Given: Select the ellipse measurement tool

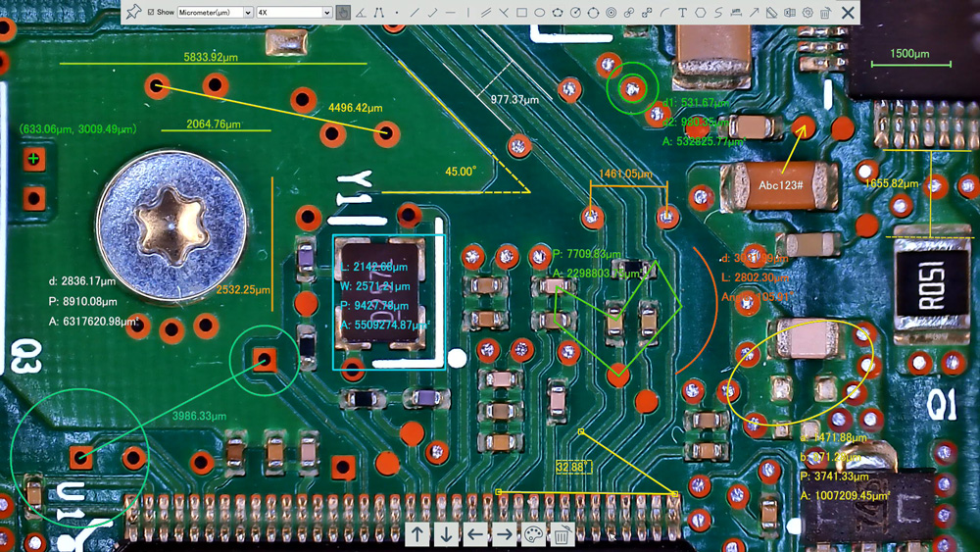Looking at the screenshot, I should click(539, 13).
